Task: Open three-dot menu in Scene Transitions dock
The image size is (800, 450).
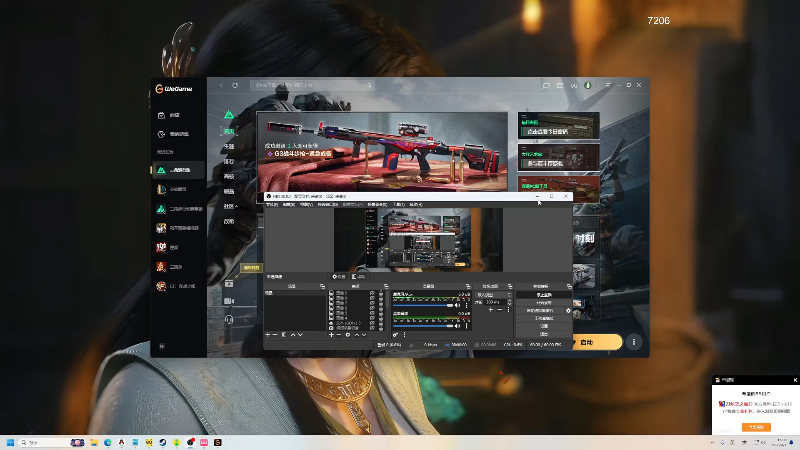Action: point(509,310)
